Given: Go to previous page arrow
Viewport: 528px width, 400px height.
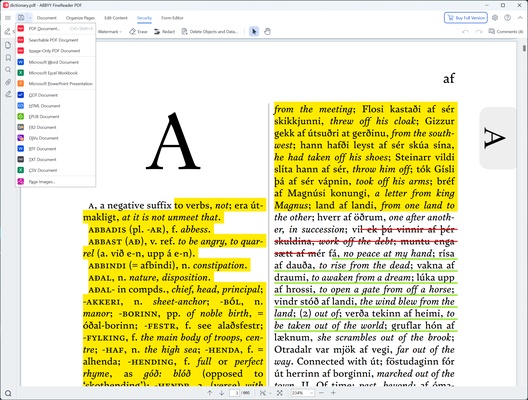Looking at the screenshot, I should click(x=209, y=393).
